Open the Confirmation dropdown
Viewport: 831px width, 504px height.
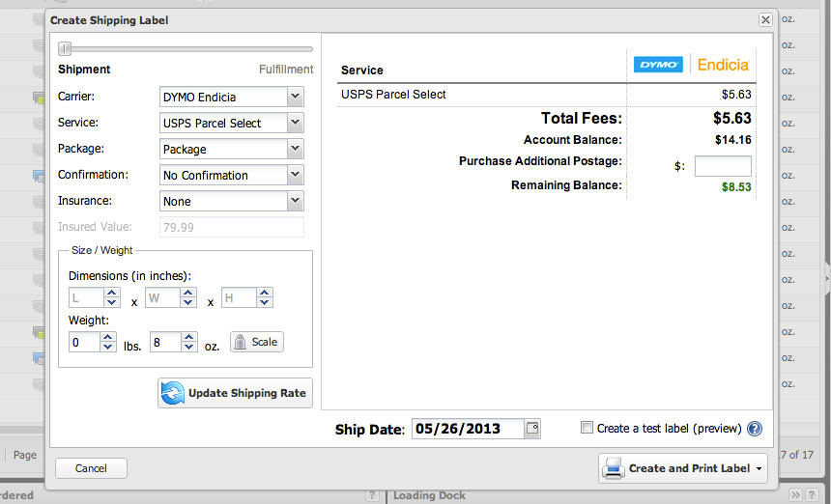[x=231, y=175]
